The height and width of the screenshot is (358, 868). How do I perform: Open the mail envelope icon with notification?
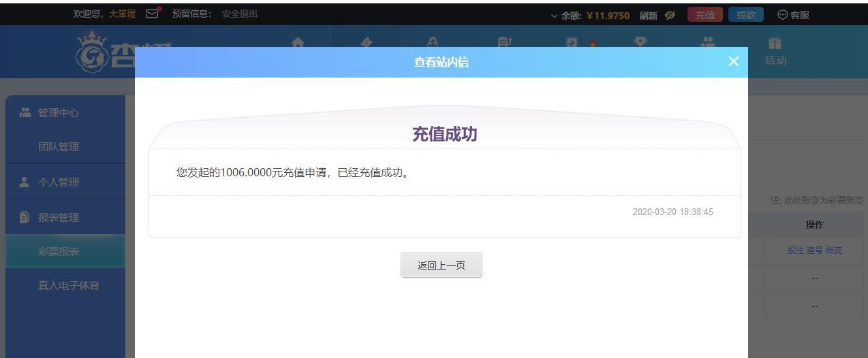click(153, 14)
